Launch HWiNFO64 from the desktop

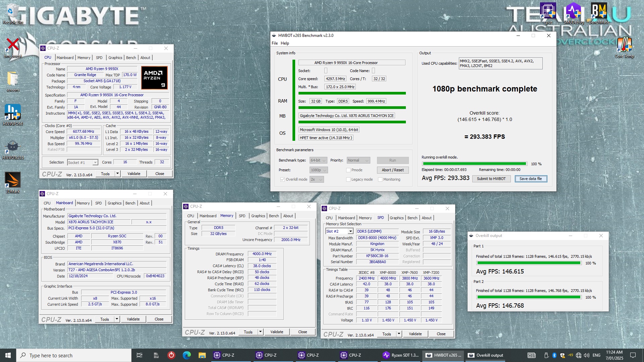pyautogui.click(x=13, y=115)
